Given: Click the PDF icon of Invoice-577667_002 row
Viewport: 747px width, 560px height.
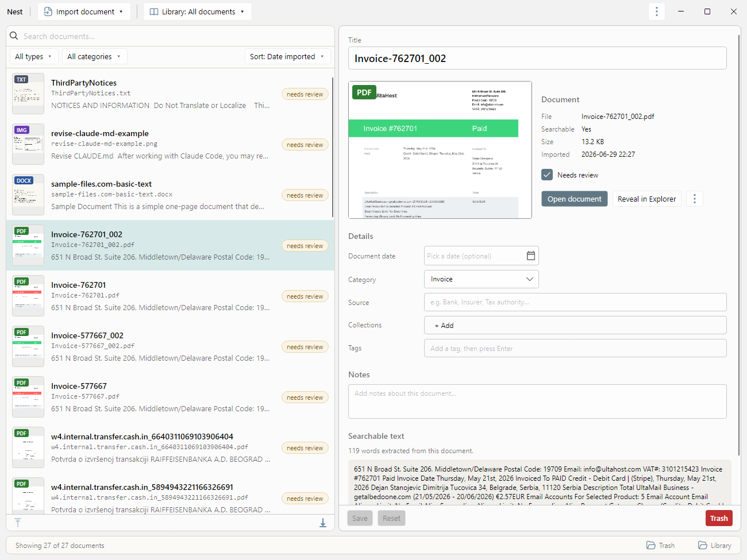Looking at the screenshot, I should (x=21, y=332).
